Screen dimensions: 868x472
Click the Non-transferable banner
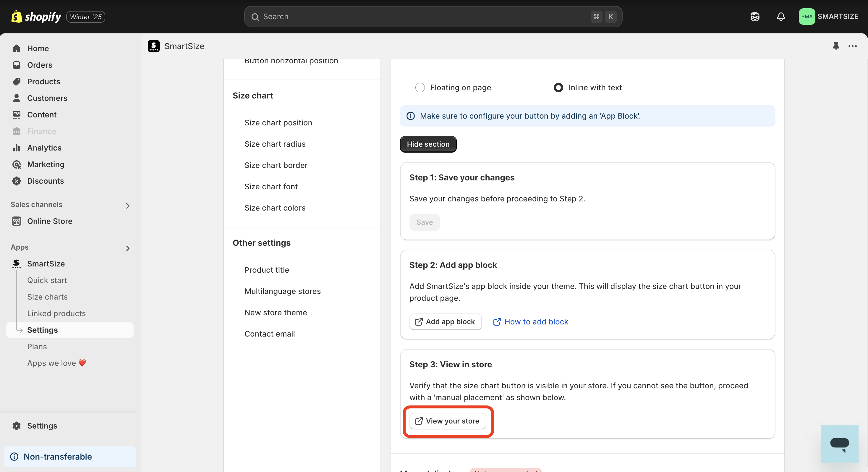click(70, 457)
